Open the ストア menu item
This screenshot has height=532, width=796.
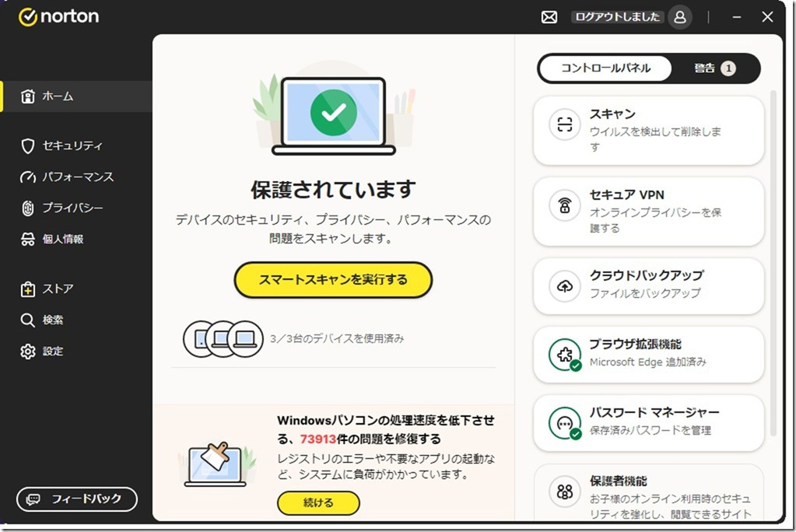(x=76, y=289)
